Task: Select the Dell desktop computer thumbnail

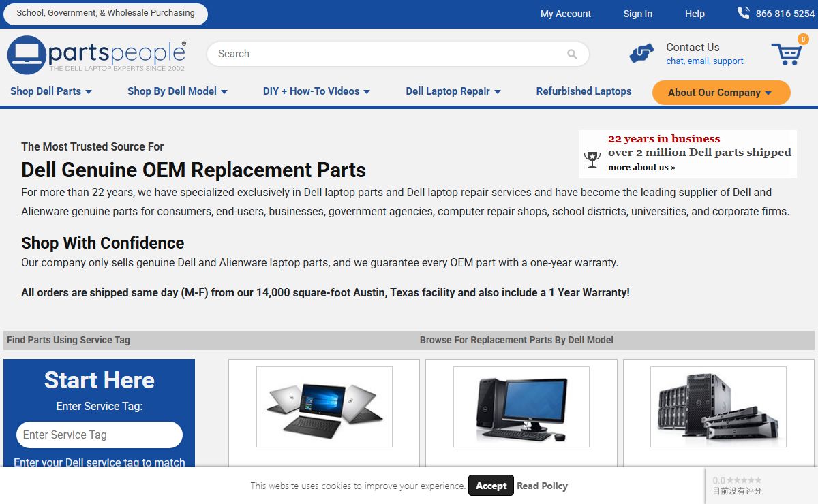Action: coord(521,407)
